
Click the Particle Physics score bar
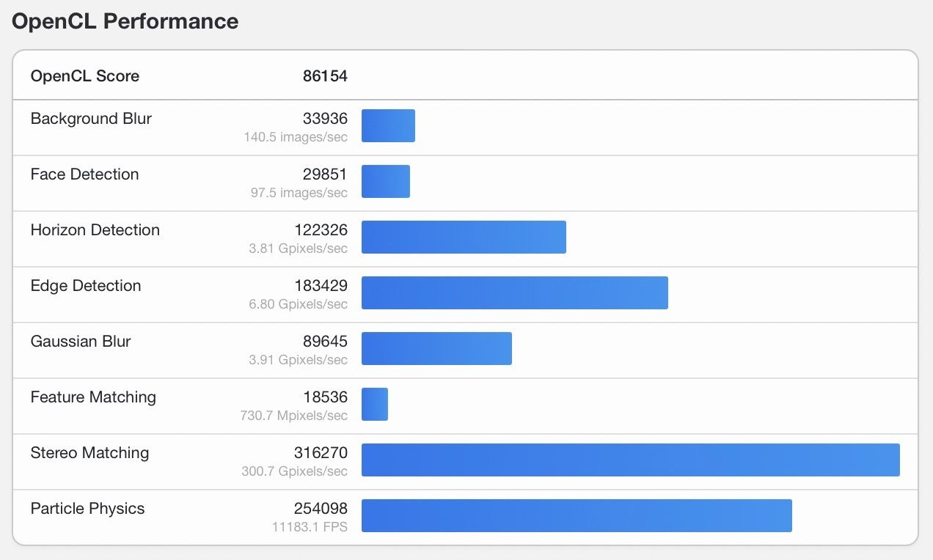(x=577, y=516)
